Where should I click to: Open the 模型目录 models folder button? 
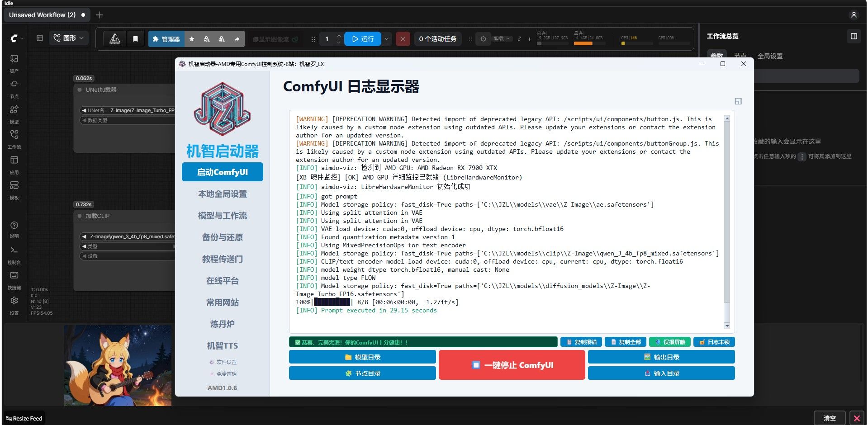point(362,357)
